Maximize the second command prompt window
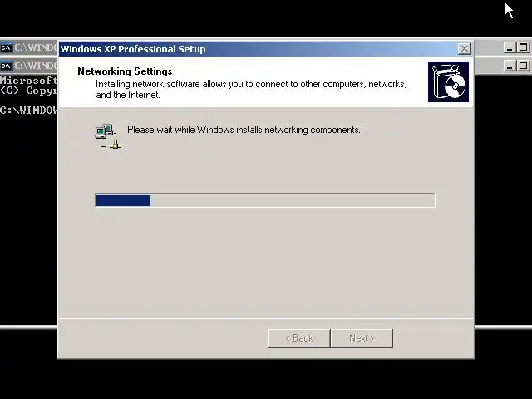The width and height of the screenshot is (532, 399). coord(523,66)
